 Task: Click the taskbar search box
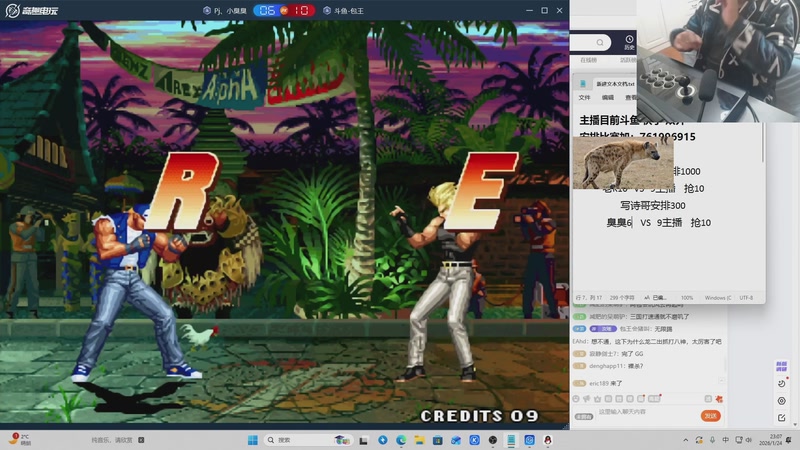pyautogui.click(x=308, y=440)
